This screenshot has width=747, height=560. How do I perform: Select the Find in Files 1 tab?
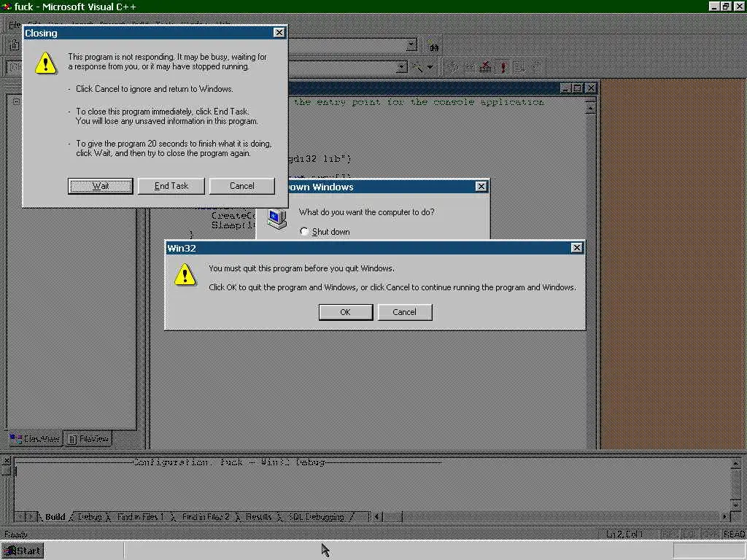click(140, 517)
